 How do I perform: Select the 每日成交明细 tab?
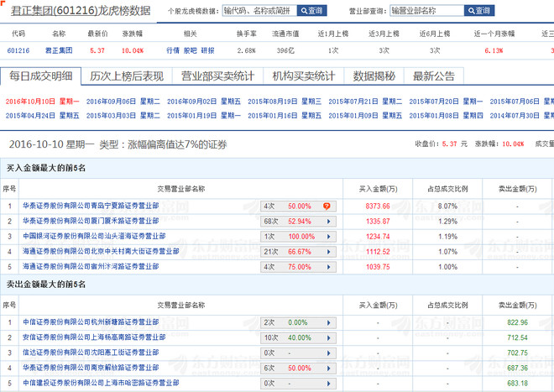click(40, 76)
